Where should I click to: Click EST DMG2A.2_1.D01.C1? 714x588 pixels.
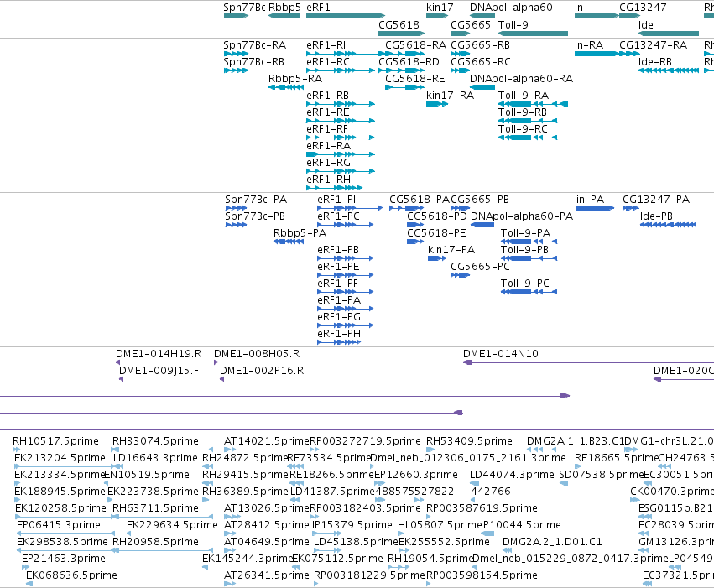(552, 542)
